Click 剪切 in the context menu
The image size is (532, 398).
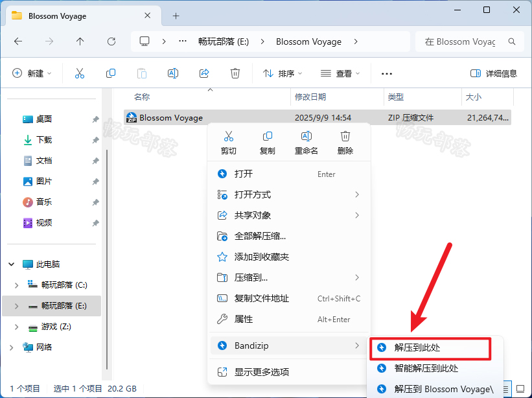pos(228,143)
